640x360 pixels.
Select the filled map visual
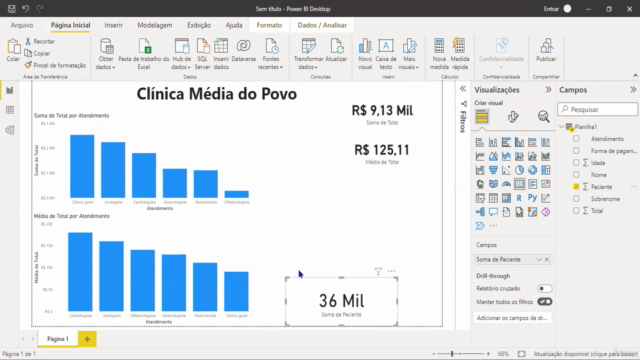tap(493, 184)
